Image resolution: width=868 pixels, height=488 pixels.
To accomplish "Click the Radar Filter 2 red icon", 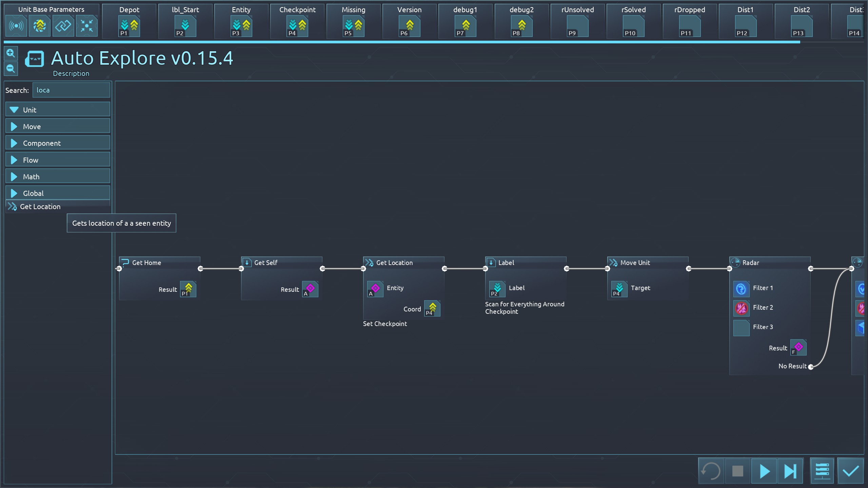I will point(741,308).
